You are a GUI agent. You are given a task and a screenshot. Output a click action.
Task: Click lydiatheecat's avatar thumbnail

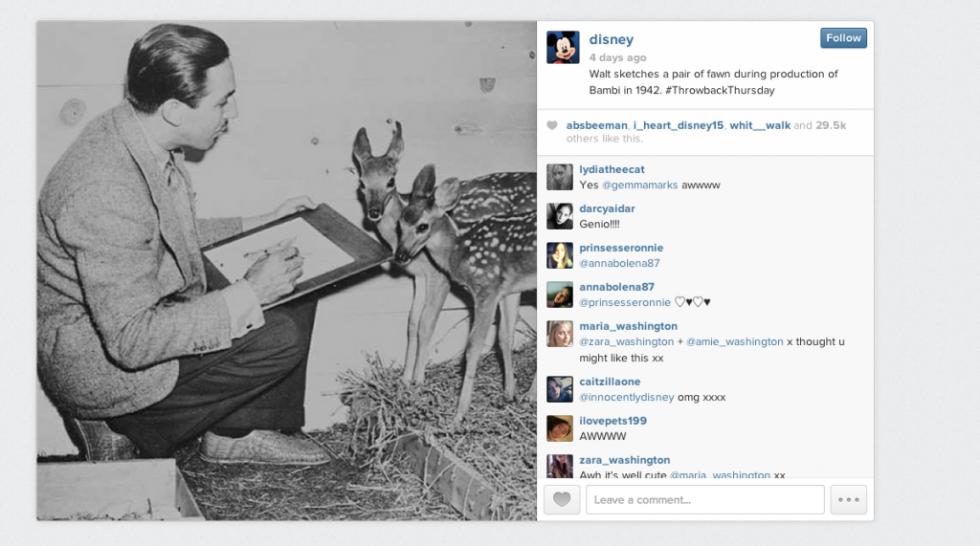pos(559,178)
